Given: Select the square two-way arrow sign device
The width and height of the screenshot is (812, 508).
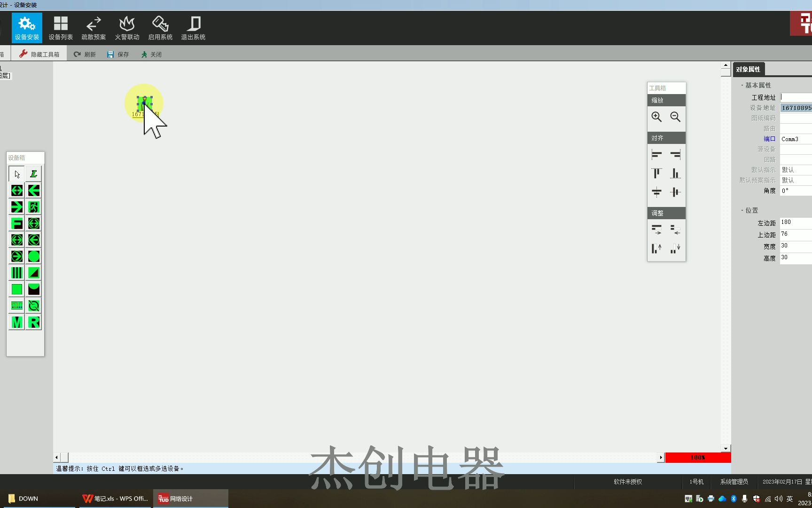Looking at the screenshot, I should tap(17, 190).
